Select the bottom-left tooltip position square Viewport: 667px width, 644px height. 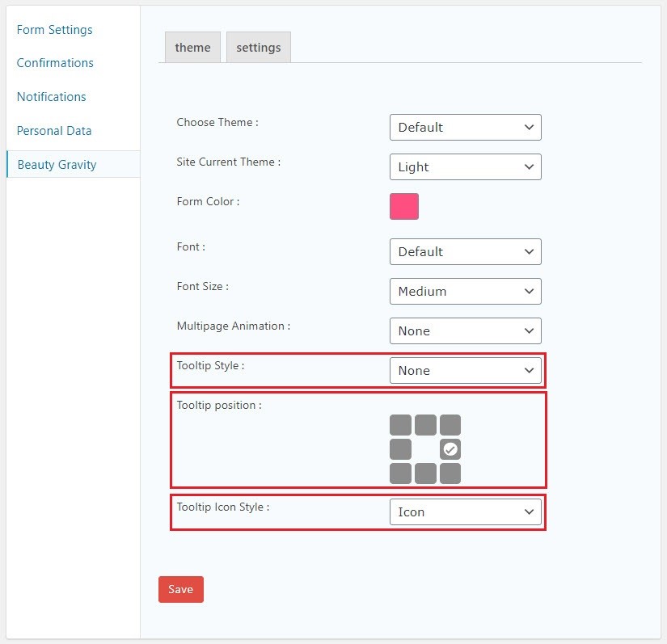pyautogui.click(x=400, y=474)
